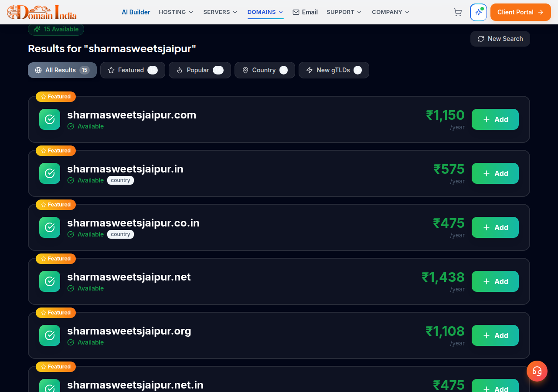This screenshot has height=392, width=558.
Task: Click green check icon for sharmasweetsjaipur.net
Action: click(x=50, y=281)
